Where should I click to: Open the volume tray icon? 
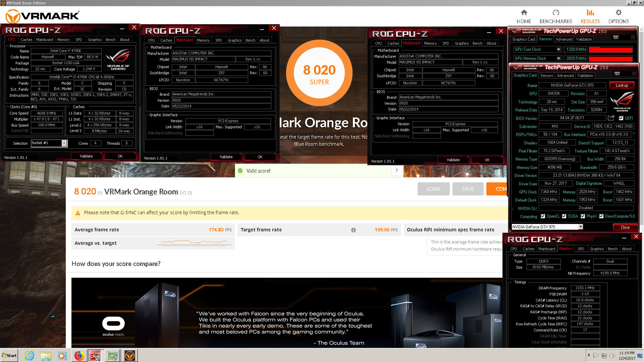point(612,355)
